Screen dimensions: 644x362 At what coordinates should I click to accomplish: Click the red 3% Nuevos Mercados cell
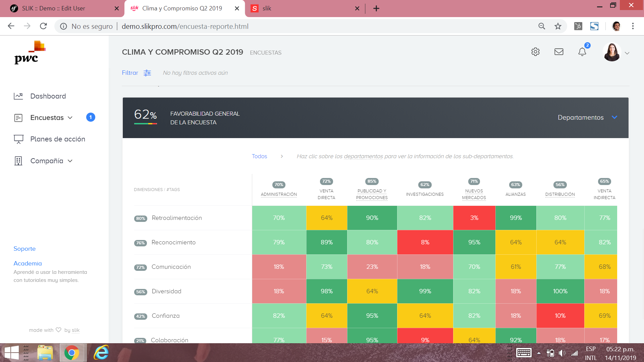[474, 218]
